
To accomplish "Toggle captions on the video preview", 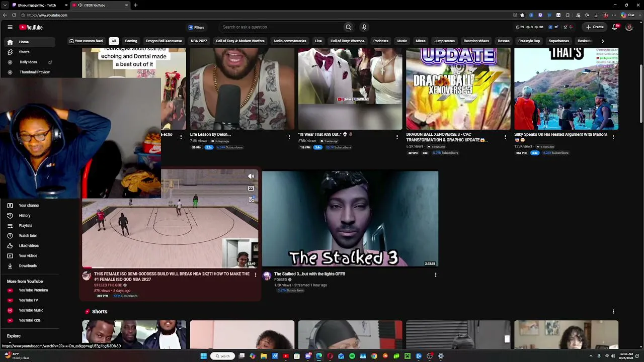I will click(251, 188).
